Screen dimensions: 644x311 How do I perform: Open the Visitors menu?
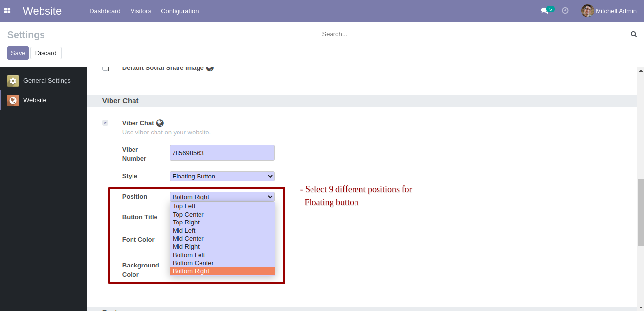pyautogui.click(x=141, y=11)
